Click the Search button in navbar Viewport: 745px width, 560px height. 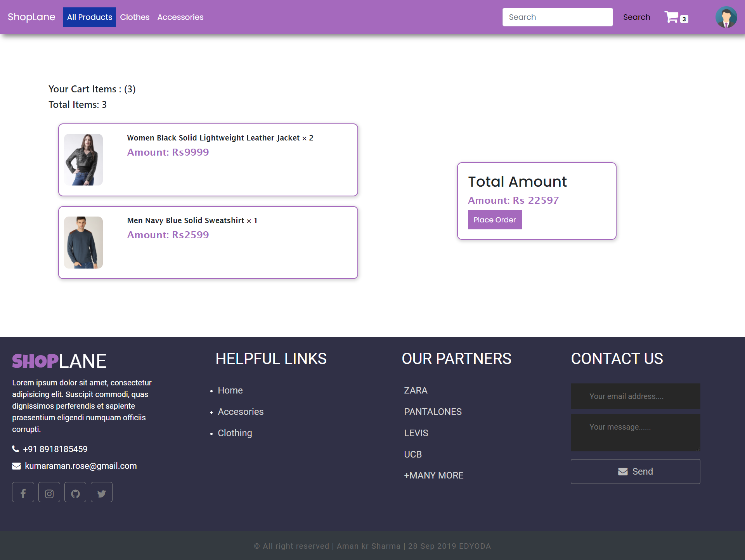[636, 17]
